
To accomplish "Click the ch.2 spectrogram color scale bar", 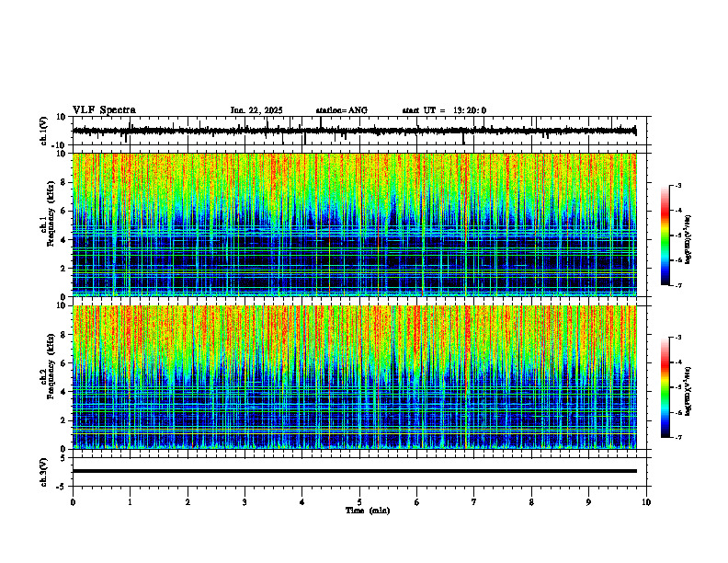I will pos(665,387).
